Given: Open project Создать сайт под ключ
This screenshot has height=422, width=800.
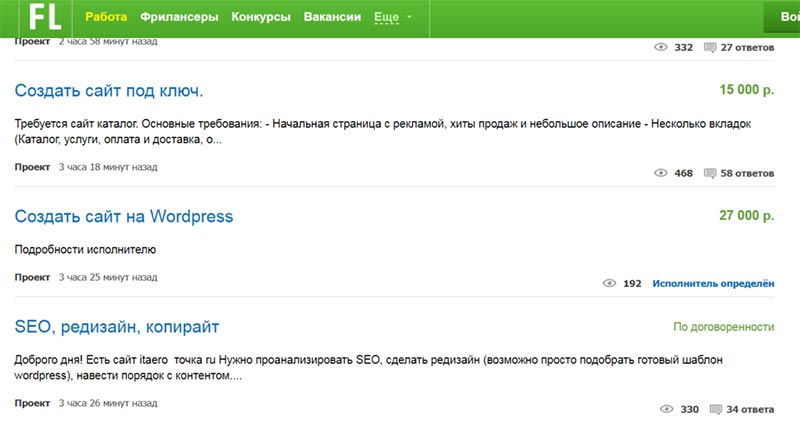Looking at the screenshot, I should pyautogui.click(x=109, y=91).
